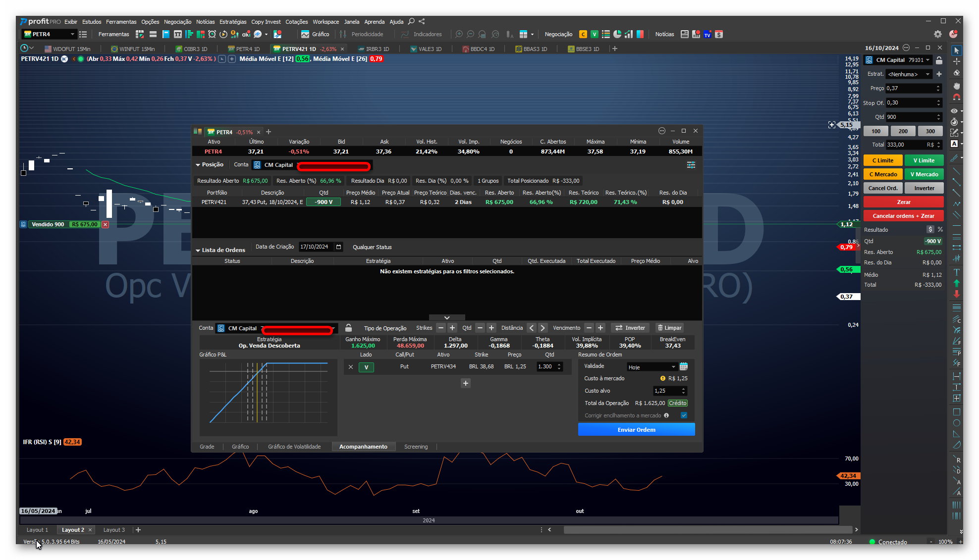Open the layout grid dropdown arrow in toolbar

pos(532,34)
